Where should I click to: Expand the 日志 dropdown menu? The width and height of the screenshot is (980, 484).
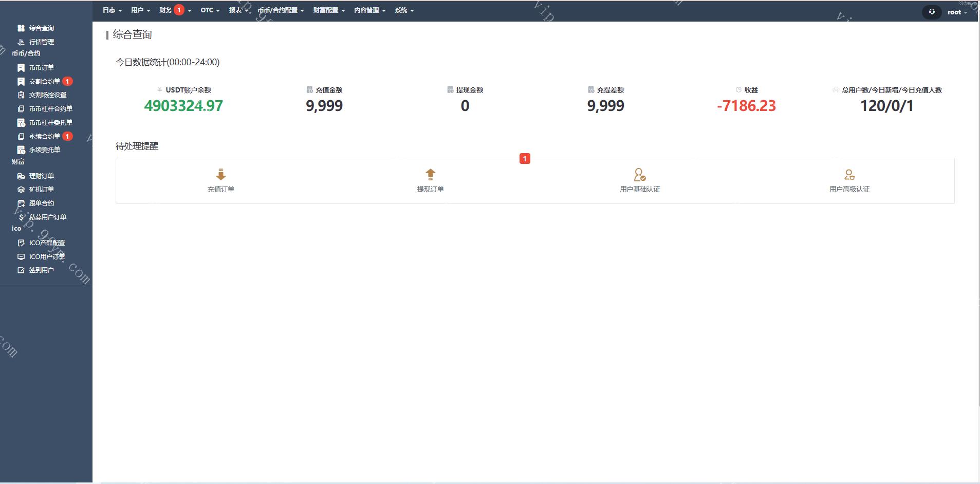pyautogui.click(x=112, y=10)
